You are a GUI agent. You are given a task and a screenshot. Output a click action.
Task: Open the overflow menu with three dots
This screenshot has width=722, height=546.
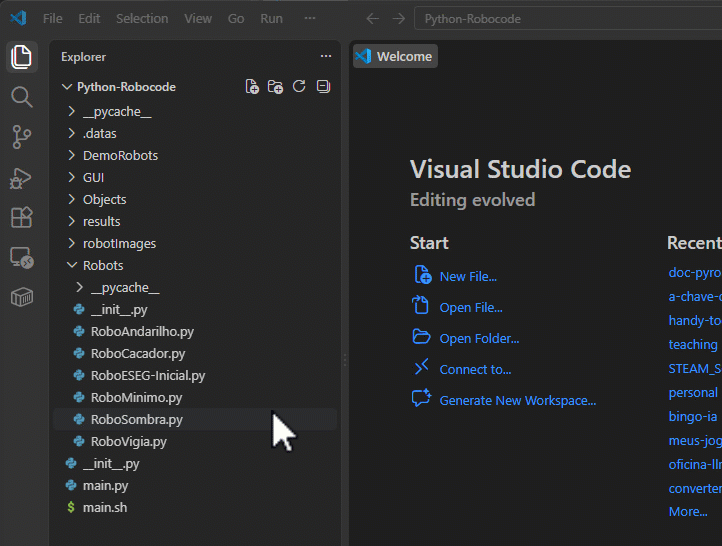point(310,18)
